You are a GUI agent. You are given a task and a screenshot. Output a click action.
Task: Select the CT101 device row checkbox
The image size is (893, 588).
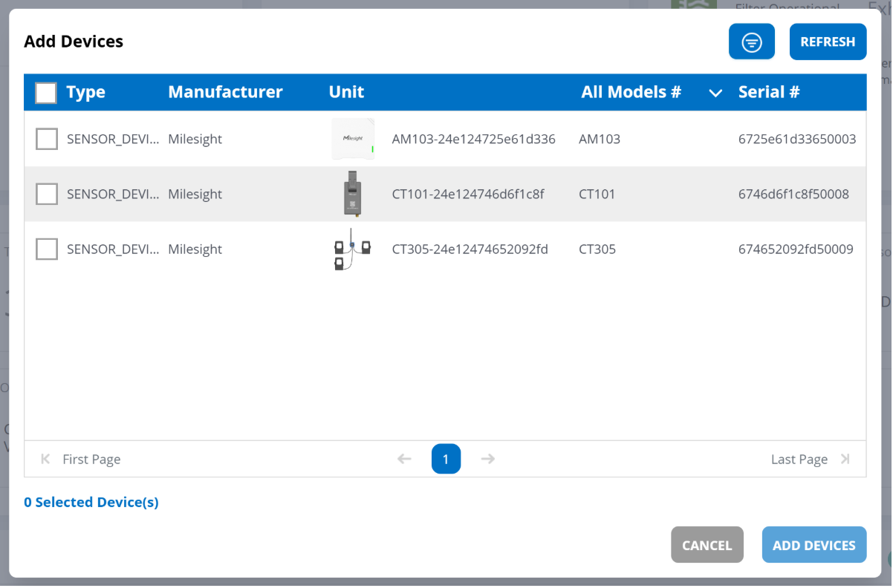click(47, 194)
